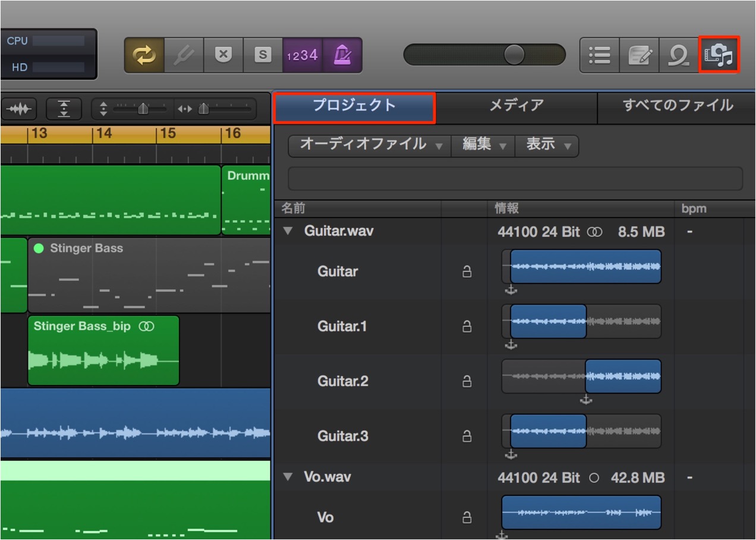Open the List Editors icon
Viewport: 756px width, 540px height.
point(600,55)
